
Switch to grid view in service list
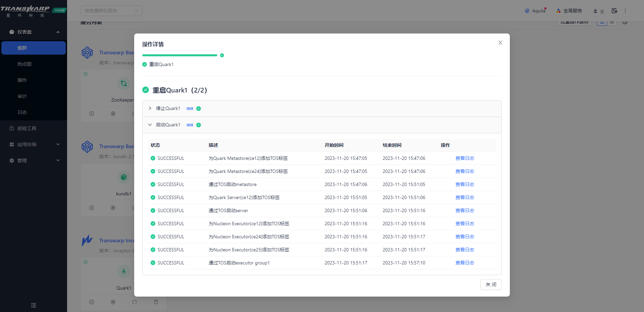pyautogui.click(x=602, y=22)
